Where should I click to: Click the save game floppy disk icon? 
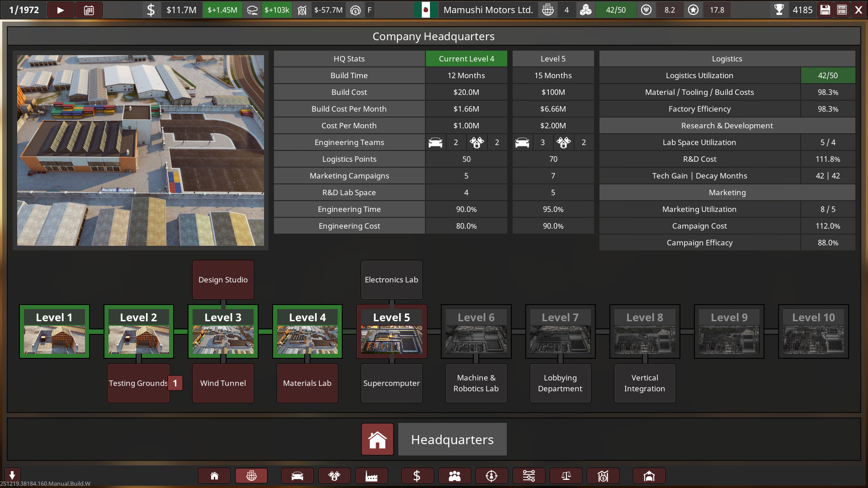click(825, 10)
